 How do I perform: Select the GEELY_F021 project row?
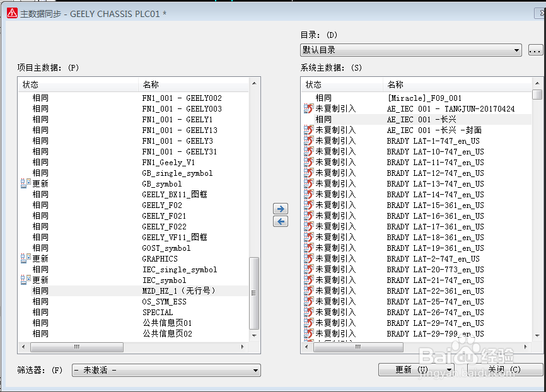point(134,216)
